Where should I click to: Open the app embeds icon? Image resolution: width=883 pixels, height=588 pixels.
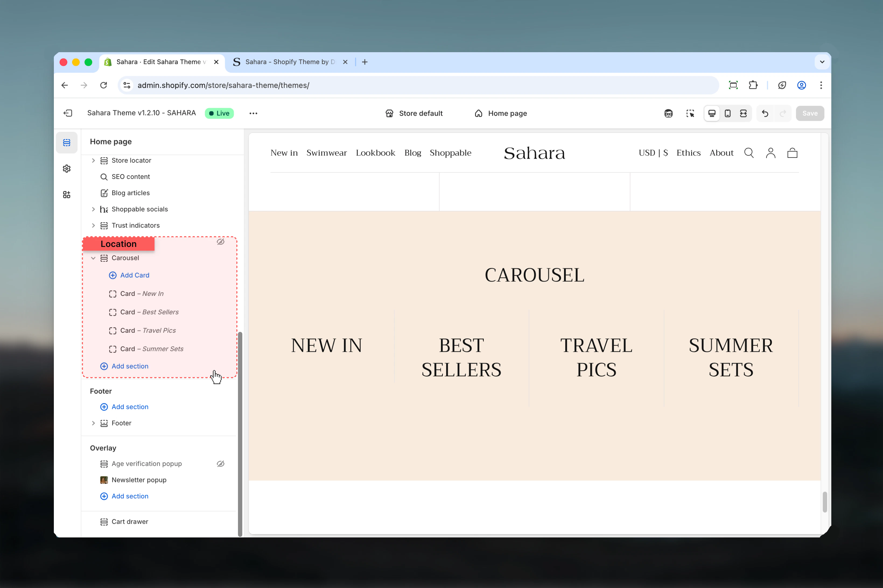point(67,195)
